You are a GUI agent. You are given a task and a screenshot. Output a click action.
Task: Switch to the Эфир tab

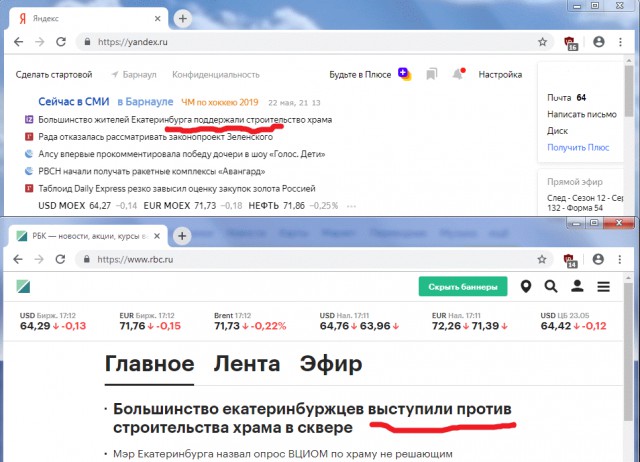click(331, 363)
